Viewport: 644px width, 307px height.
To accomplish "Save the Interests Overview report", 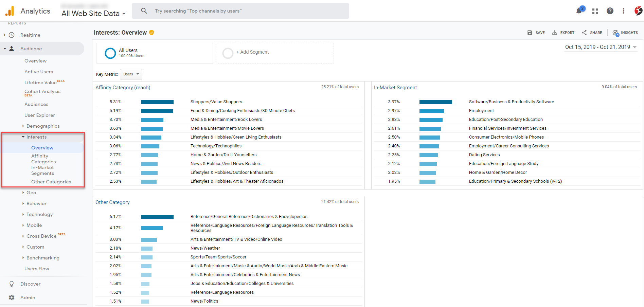I will [536, 33].
